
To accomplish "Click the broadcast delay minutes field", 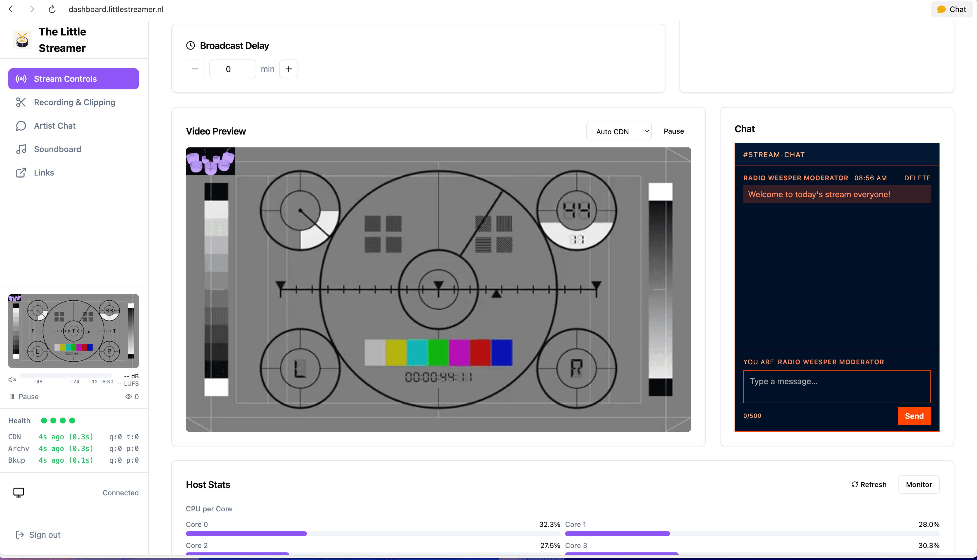I will click(x=232, y=69).
